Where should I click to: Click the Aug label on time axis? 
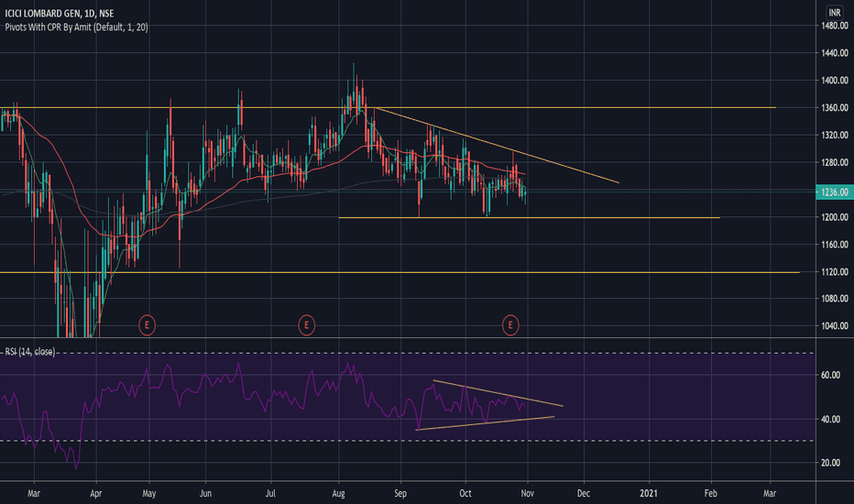[338, 494]
